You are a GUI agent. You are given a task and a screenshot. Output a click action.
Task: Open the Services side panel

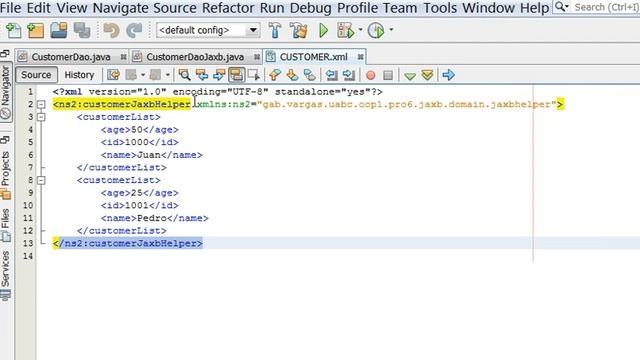click(6, 276)
